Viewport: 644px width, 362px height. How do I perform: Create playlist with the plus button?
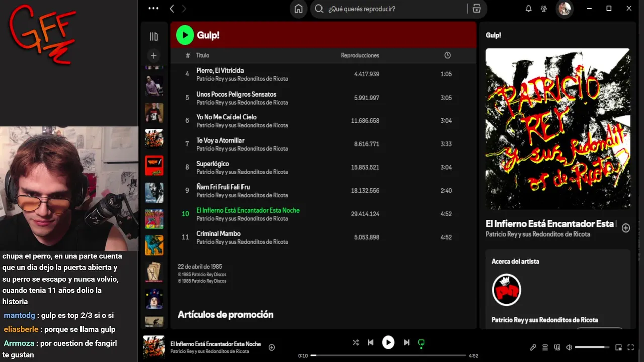coord(154,56)
